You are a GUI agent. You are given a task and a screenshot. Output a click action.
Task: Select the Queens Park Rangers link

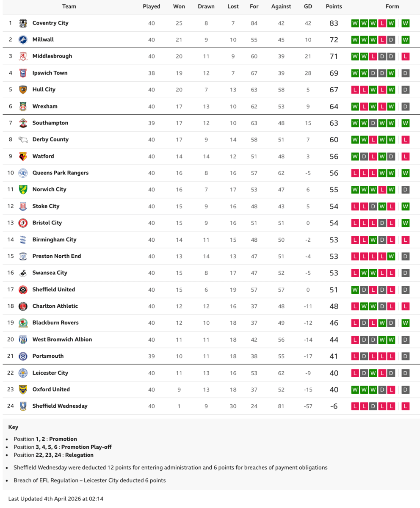(x=60, y=173)
